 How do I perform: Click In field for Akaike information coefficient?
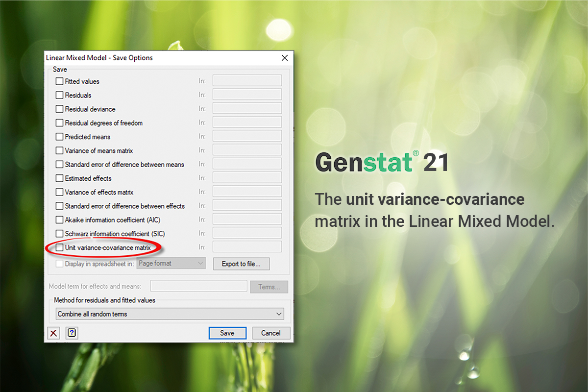(x=247, y=219)
